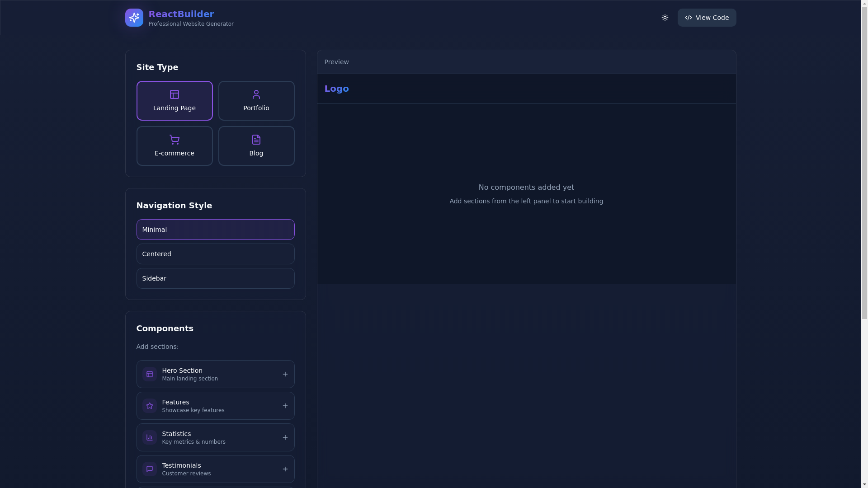This screenshot has height=488, width=868.
Task: Click the Features star icon
Action: point(149,406)
